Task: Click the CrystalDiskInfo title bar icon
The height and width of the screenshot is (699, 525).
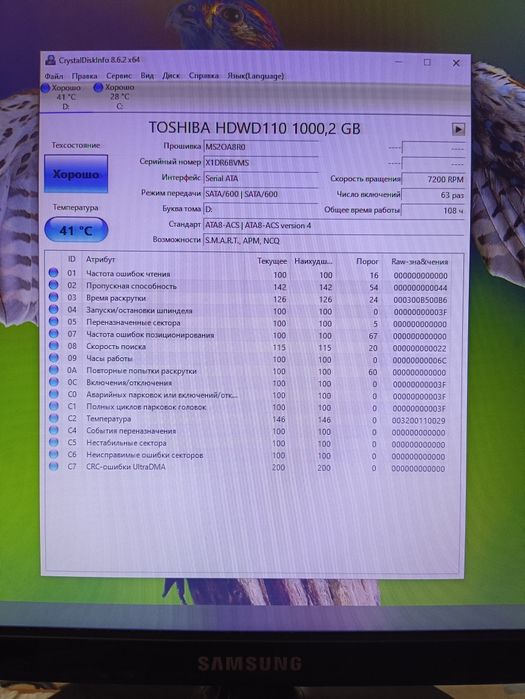Action: point(51,60)
